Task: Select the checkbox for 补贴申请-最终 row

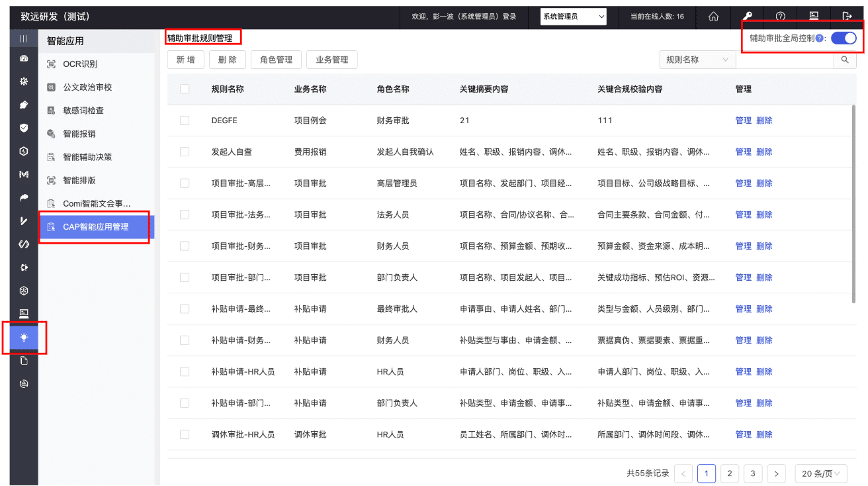Action: pyautogui.click(x=185, y=309)
